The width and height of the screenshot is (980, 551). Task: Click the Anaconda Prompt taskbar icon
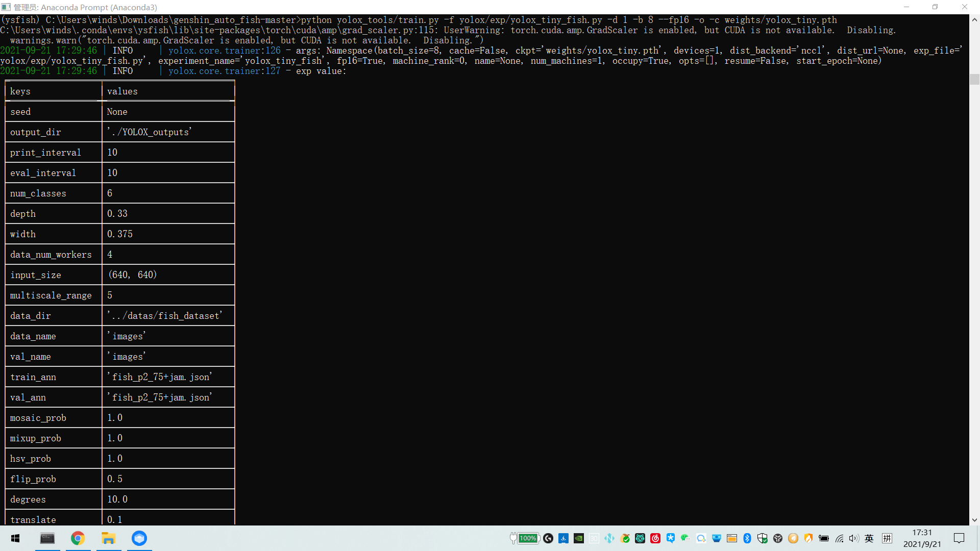[x=47, y=538]
